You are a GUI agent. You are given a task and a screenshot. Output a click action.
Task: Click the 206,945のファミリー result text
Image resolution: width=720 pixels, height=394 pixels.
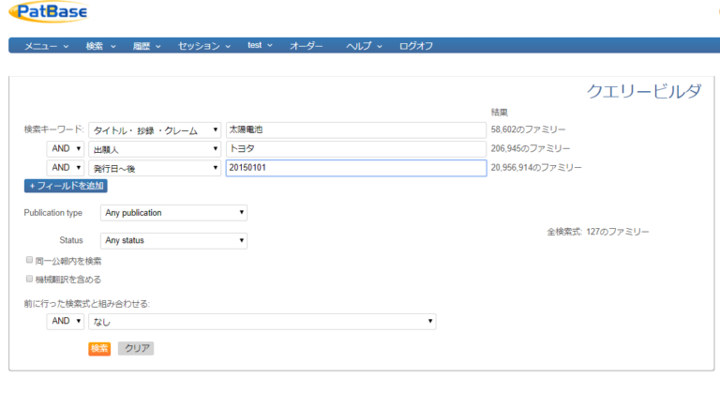530,148
